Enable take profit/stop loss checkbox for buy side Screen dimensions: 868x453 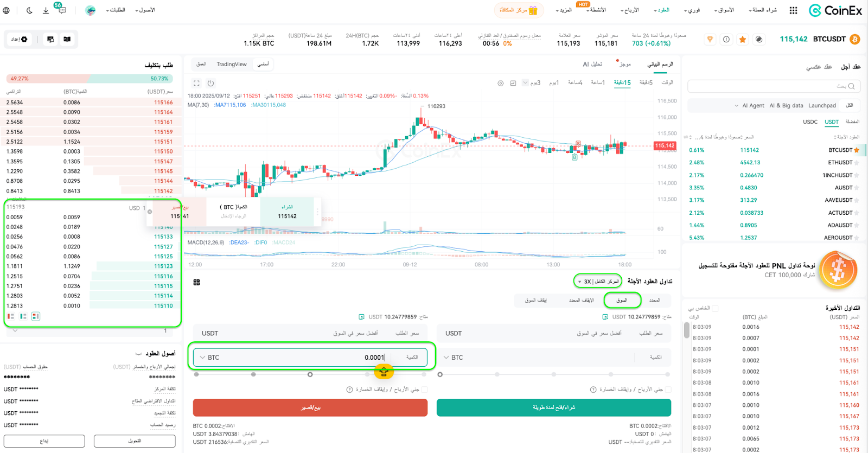[668, 390]
